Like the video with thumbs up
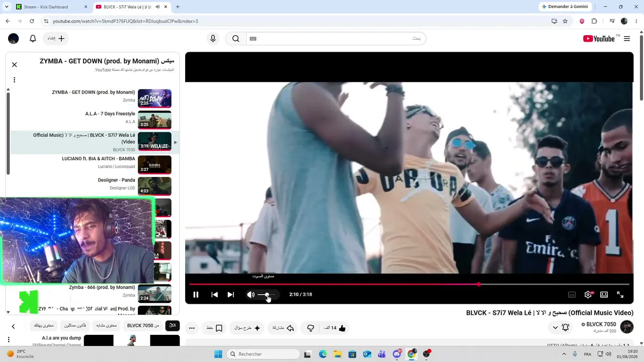The width and height of the screenshot is (644, 362). [x=336, y=328]
